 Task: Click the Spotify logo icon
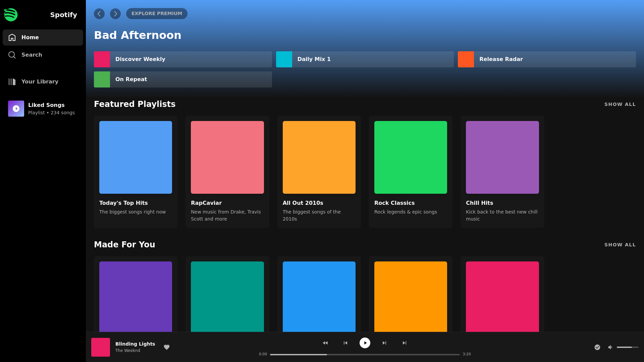pos(11,15)
